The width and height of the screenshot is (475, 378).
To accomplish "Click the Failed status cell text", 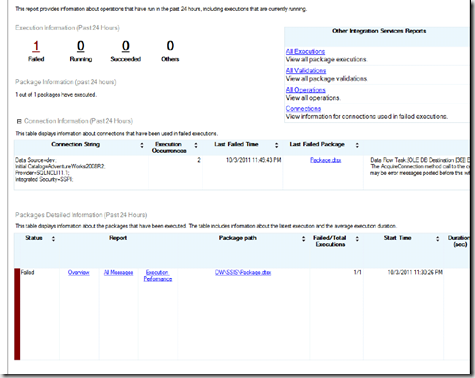I will point(27,273).
